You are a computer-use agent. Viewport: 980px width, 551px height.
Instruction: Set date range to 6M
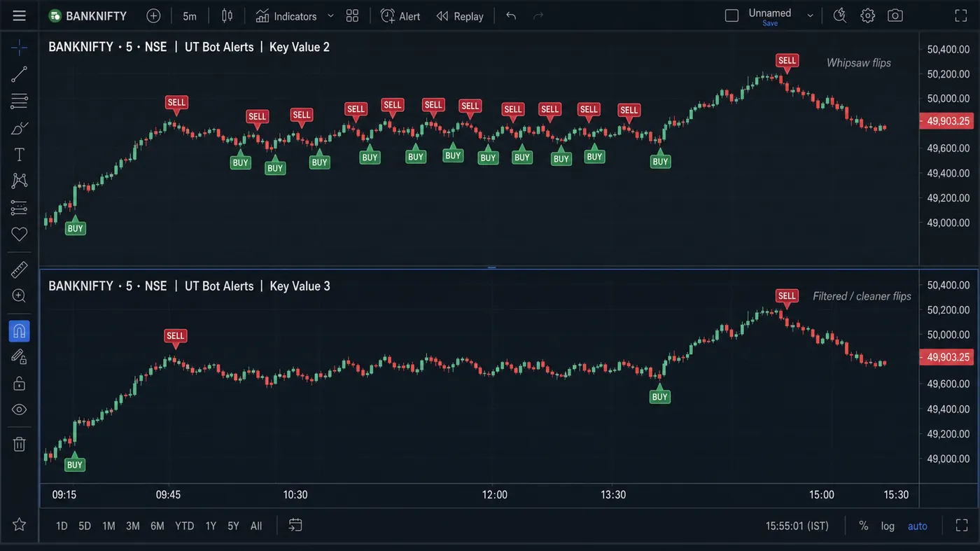[x=157, y=526]
